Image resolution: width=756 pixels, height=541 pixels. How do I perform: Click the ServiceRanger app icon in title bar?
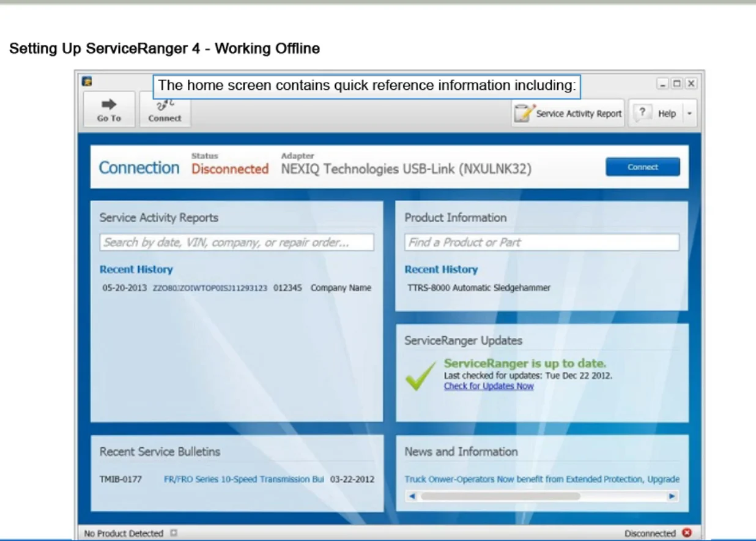click(87, 81)
